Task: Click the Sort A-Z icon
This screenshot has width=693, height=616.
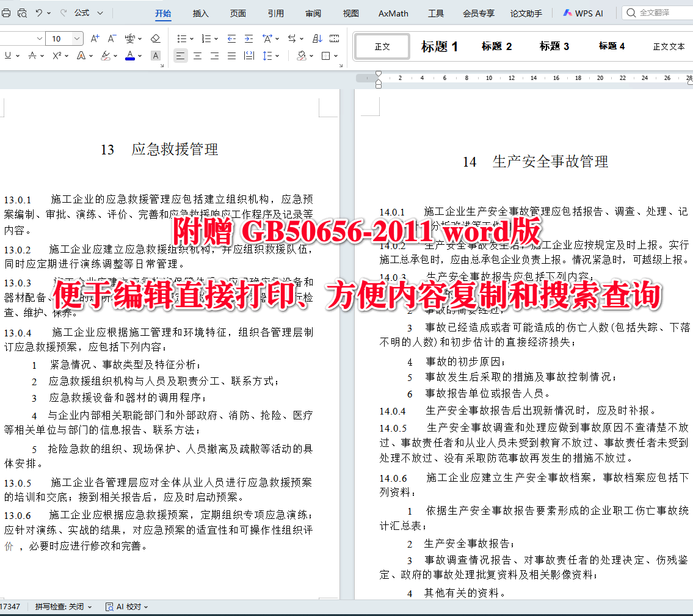Action: (x=317, y=38)
